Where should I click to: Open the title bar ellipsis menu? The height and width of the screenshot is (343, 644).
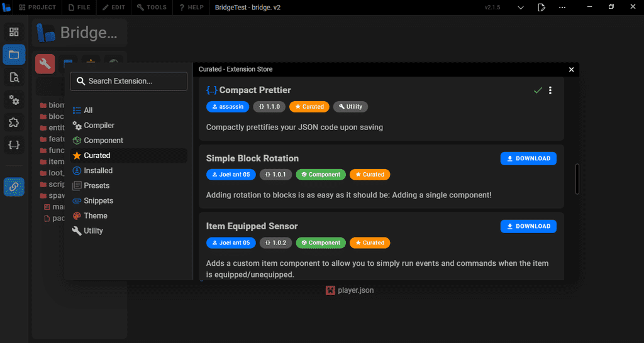pos(562,8)
